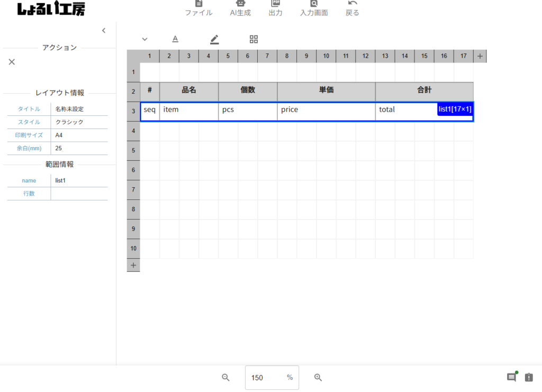Expand the toolbar chevron dropdown

(144, 39)
